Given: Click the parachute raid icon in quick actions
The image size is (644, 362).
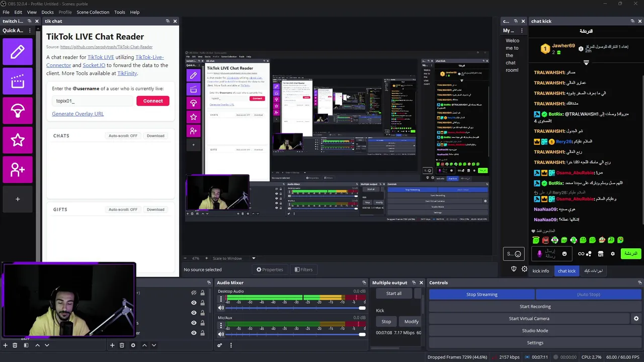Looking at the screenshot, I should (x=18, y=111).
